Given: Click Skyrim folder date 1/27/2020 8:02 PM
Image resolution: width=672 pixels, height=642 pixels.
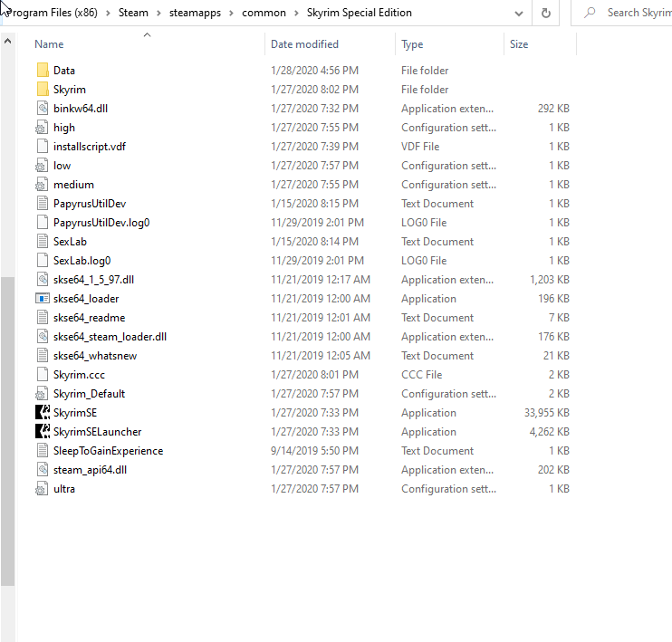Looking at the screenshot, I should (x=314, y=89).
